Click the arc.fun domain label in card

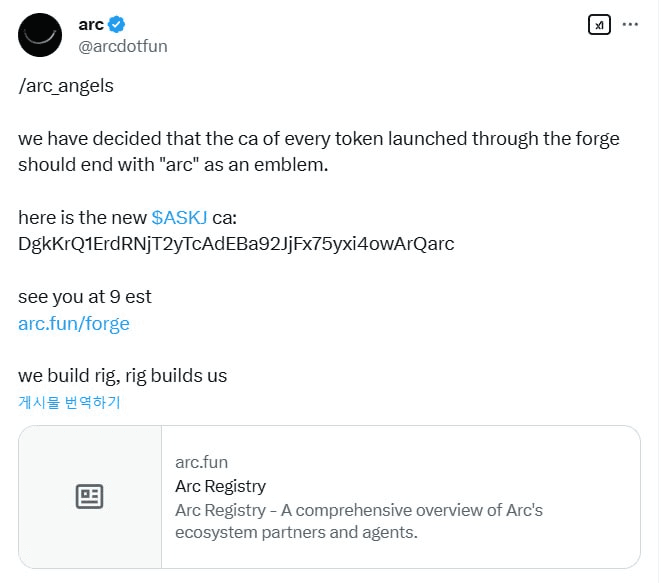tap(202, 462)
